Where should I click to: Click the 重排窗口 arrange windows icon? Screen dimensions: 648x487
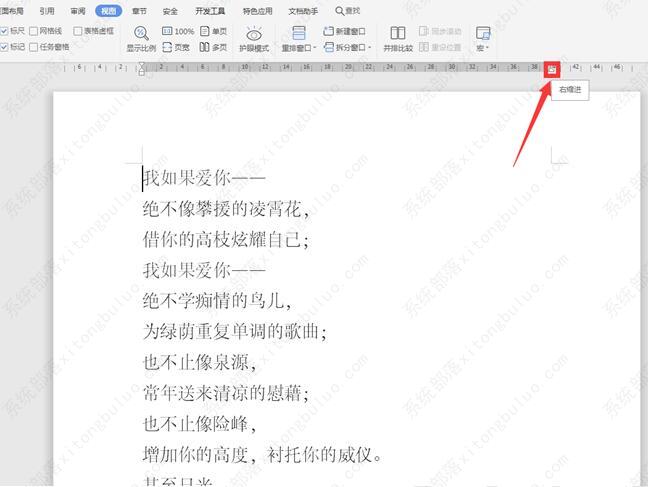pyautogui.click(x=298, y=33)
